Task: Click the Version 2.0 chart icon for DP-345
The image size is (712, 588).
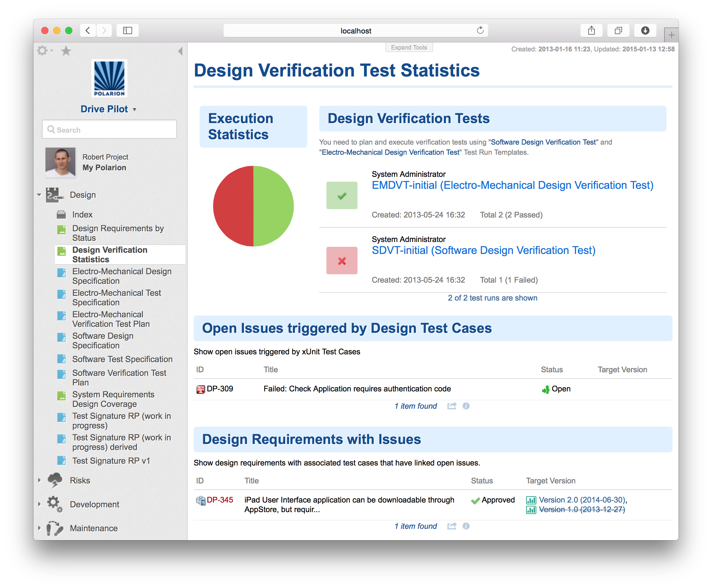Action: pyautogui.click(x=531, y=500)
